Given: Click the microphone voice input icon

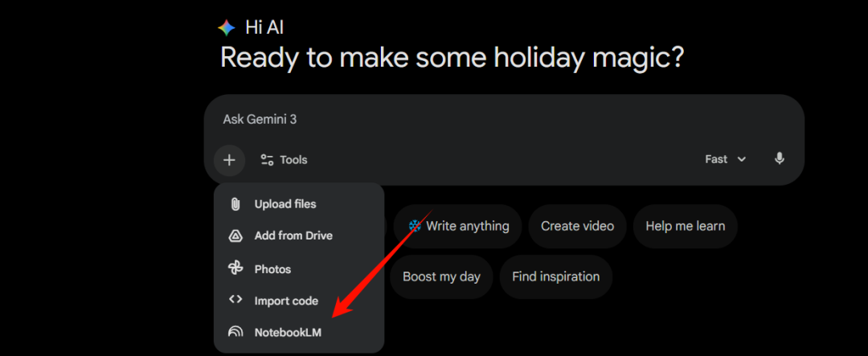Looking at the screenshot, I should pos(779,159).
